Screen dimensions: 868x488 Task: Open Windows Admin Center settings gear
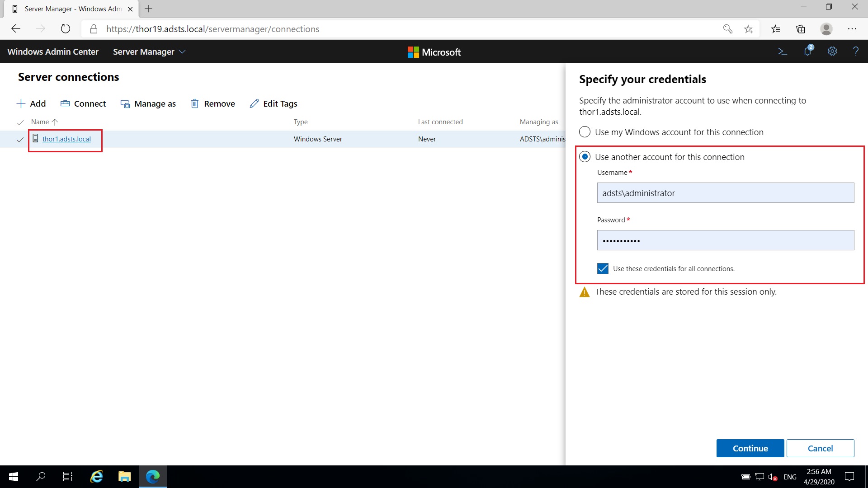[x=832, y=52]
